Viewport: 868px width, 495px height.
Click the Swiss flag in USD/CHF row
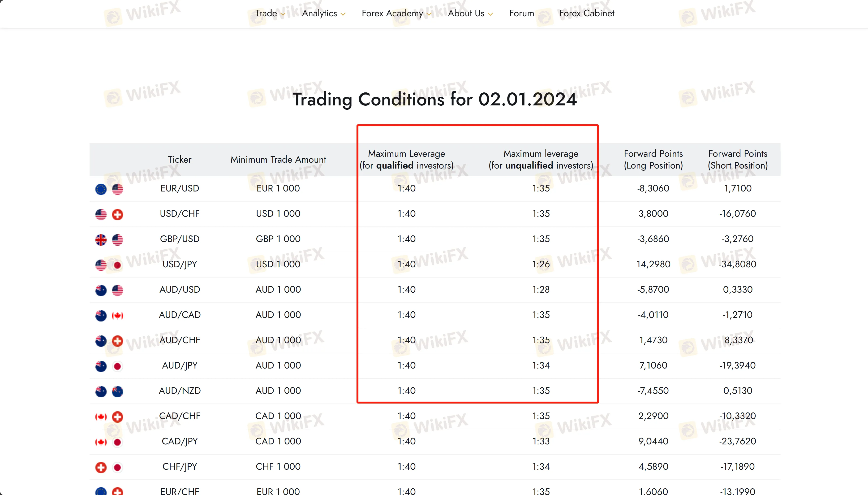tap(118, 214)
